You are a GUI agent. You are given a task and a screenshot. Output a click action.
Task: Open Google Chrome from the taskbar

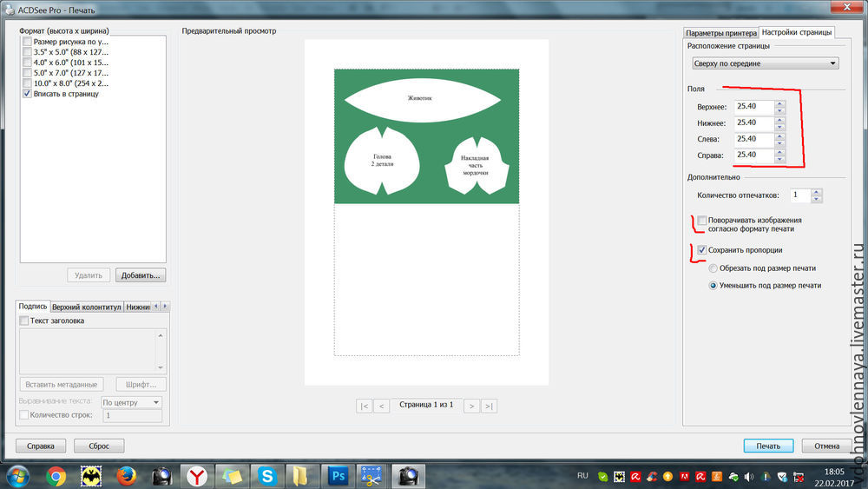pos(56,476)
